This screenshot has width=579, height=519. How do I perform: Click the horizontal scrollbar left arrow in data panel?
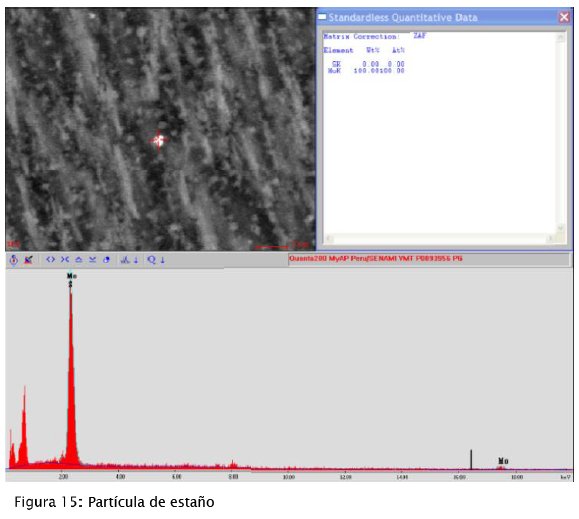[328, 238]
